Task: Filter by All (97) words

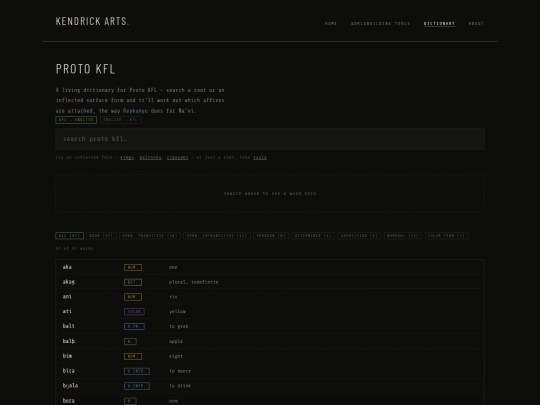Action: [x=70, y=236]
